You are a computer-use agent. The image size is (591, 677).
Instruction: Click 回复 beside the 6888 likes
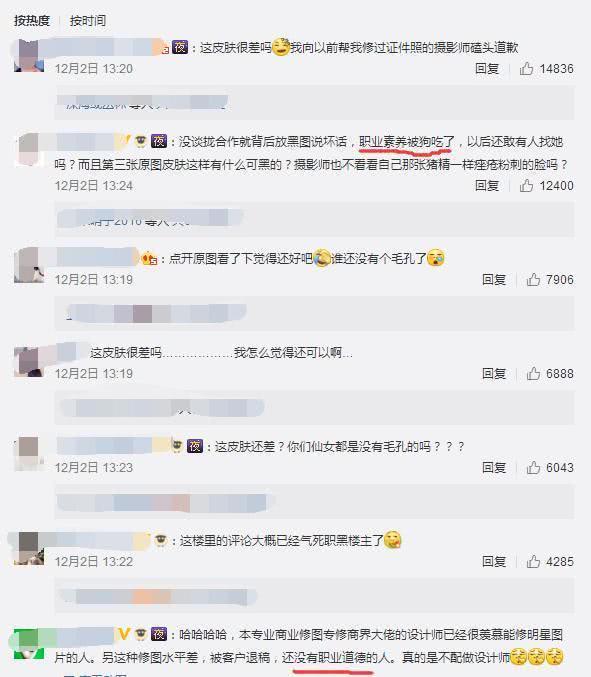tap(494, 373)
